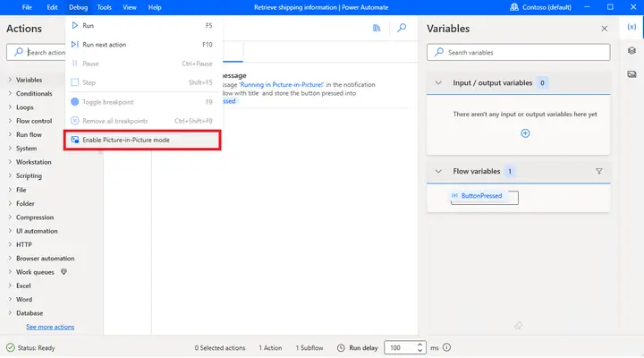Expand the Workstation group
This screenshot has width=644, height=358.
click(x=33, y=162)
